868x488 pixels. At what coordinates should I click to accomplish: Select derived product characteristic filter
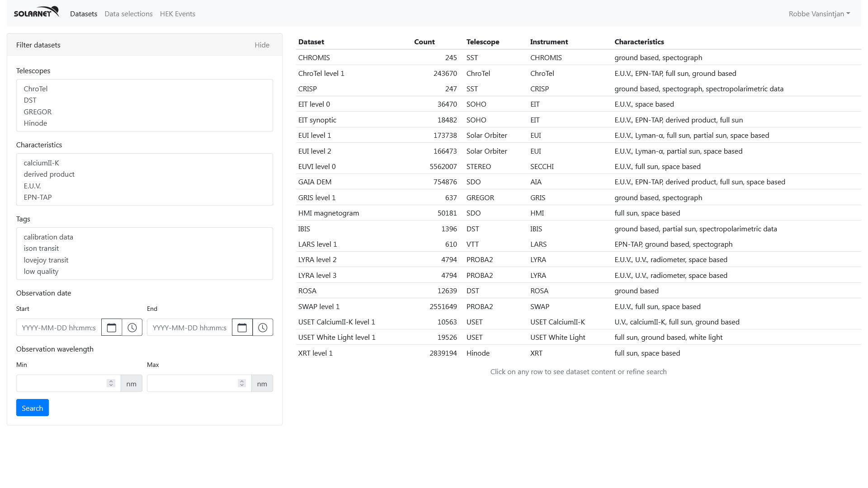[x=145, y=174]
